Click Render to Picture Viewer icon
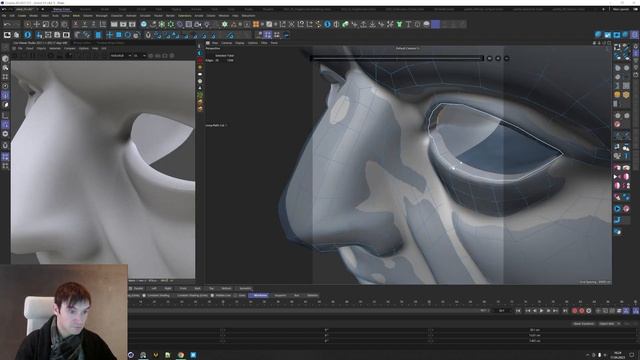This screenshot has height=360, width=640. point(123,24)
